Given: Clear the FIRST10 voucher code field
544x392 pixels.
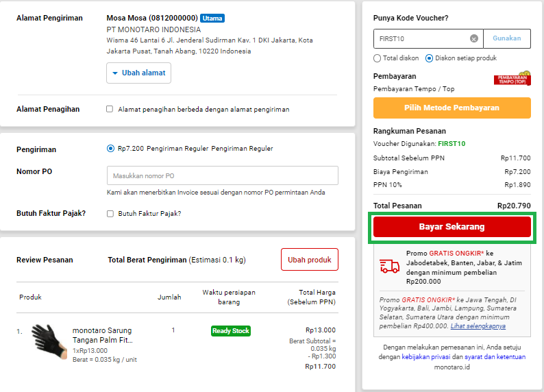Looking at the screenshot, I should 474,39.
